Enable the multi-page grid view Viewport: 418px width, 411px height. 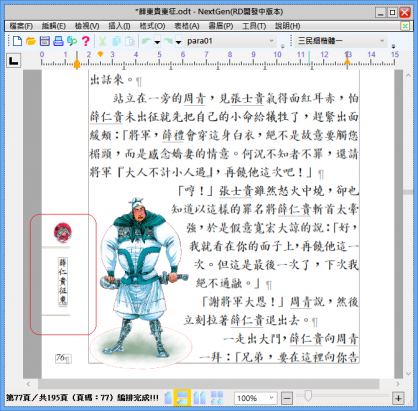pyautogui.click(x=217, y=398)
